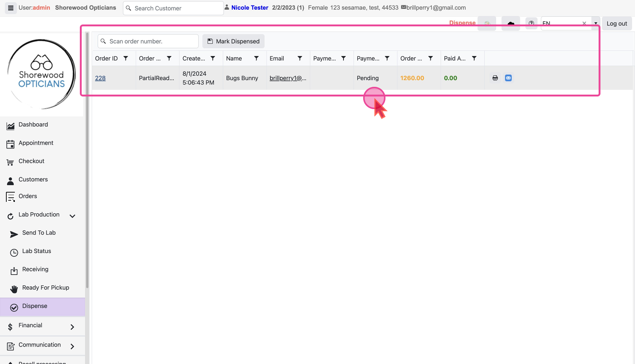Viewport: 635px width, 364px height.
Task: Expand the Communication menu
Action: pyautogui.click(x=72, y=347)
